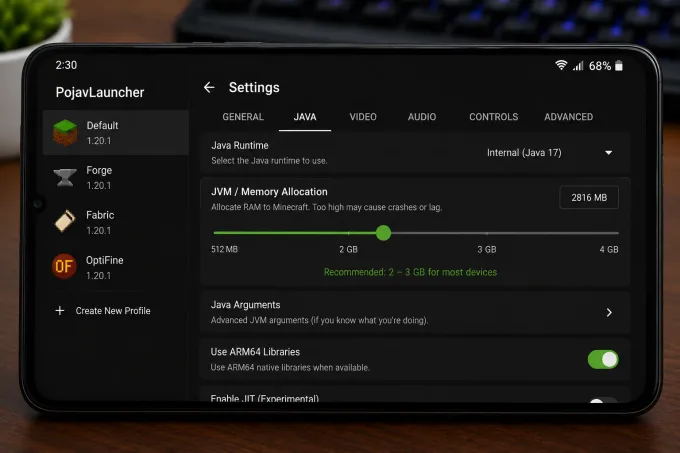Click the slider track at 3 GB
680x453 pixels.
click(487, 233)
